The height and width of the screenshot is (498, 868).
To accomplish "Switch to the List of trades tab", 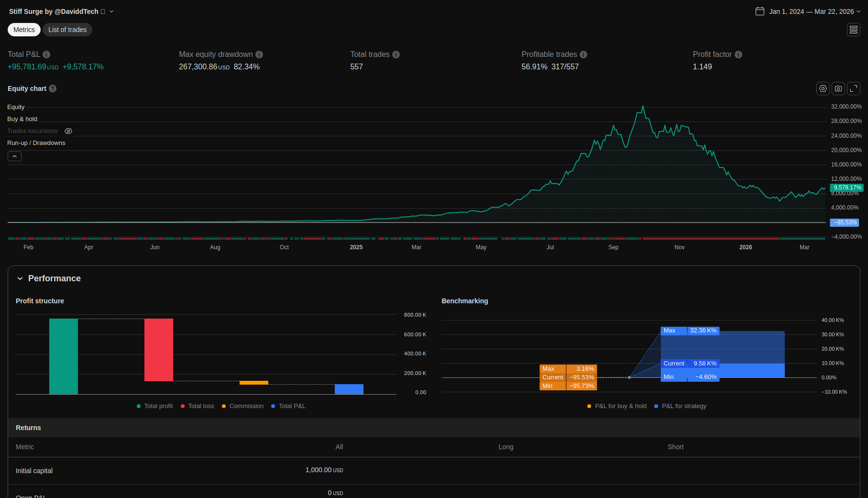I will coord(67,30).
